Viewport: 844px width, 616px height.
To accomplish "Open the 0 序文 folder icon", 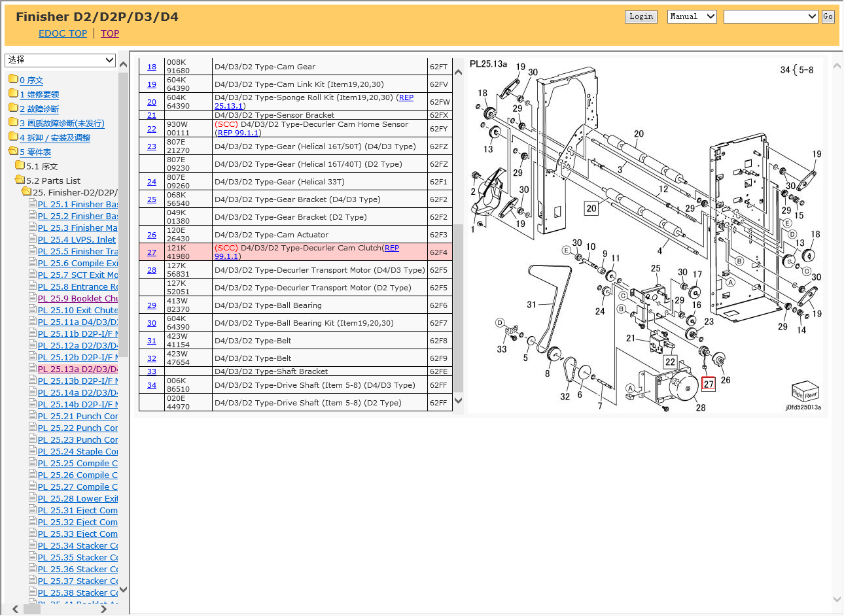I will click(x=12, y=80).
